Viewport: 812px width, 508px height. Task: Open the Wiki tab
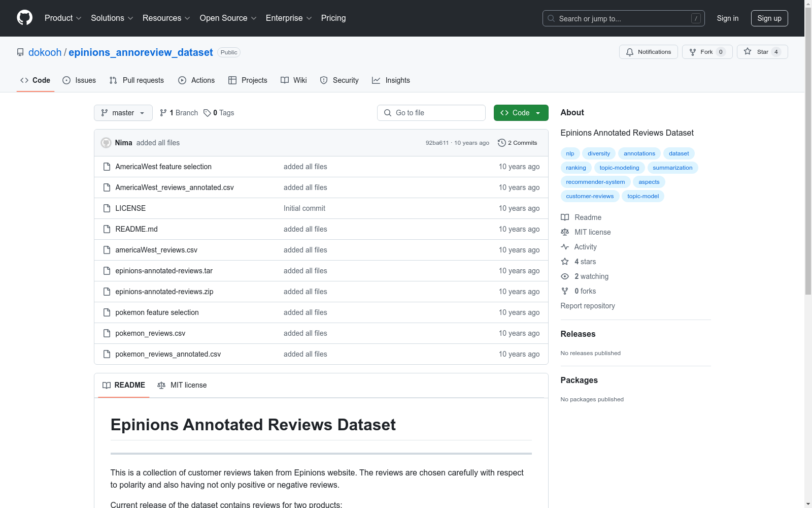pyautogui.click(x=294, y=80)
